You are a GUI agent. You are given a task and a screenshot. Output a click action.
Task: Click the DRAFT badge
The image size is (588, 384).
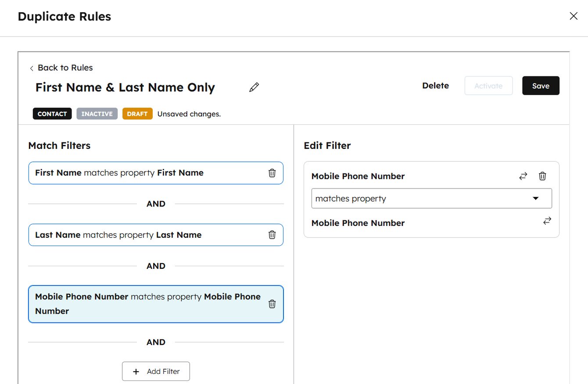[x=137, y=114]
